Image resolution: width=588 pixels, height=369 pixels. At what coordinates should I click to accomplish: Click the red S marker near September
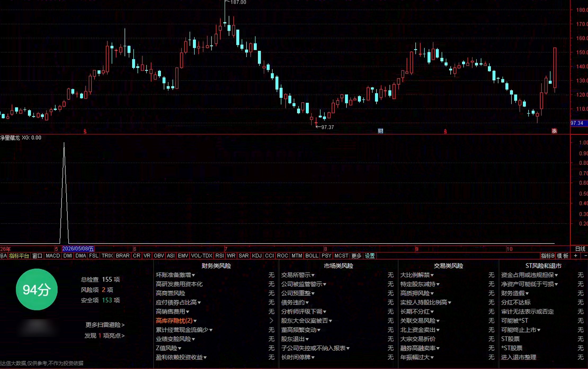point(445,131)
